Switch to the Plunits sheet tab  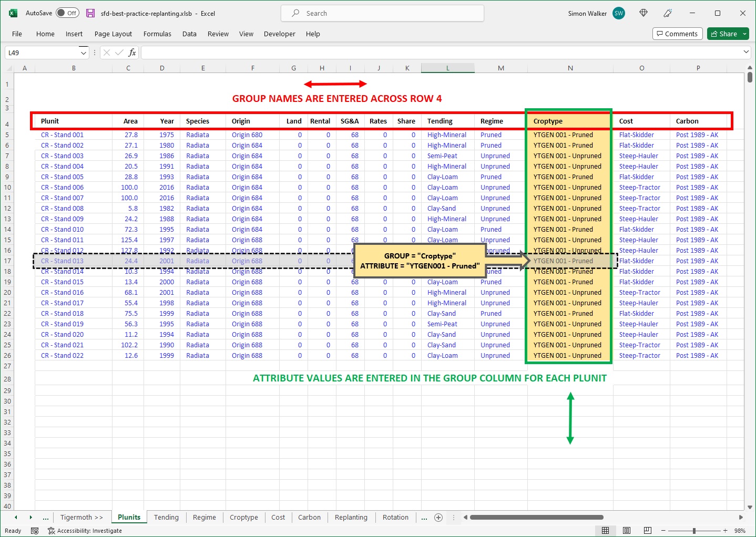pos(129,518)
